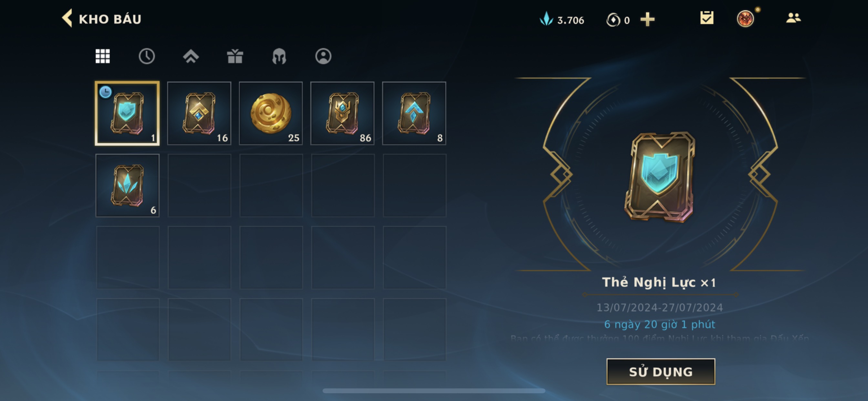Image resolution: width=868 pixels, height=401 pixels.
Task: Tap the large Thẻ Nghị Lực preview
Action: tap(660, 177)
